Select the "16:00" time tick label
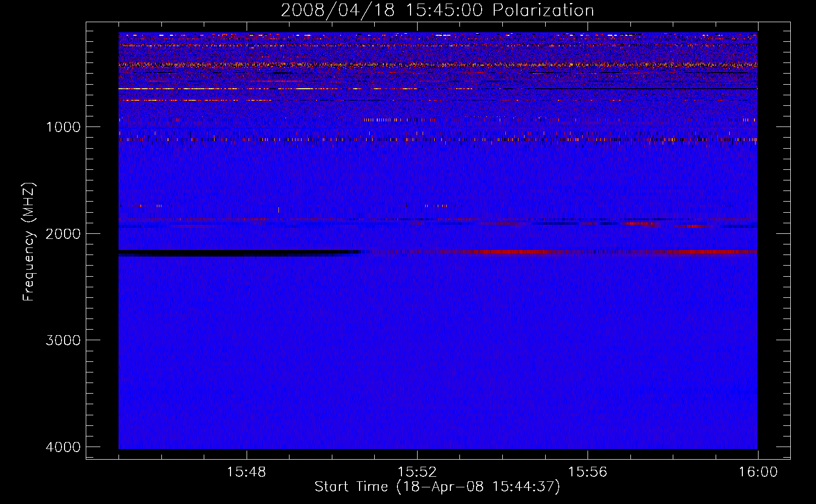The image size is (816, 504). pyautogui.click(x=758, y=472)
